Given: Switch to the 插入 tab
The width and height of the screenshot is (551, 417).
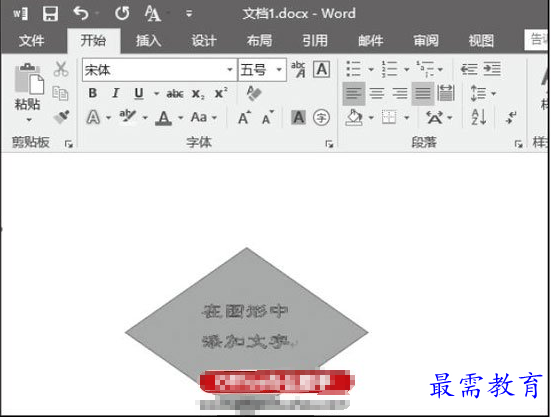Looking at the screenshot, I should pos(148,40).
